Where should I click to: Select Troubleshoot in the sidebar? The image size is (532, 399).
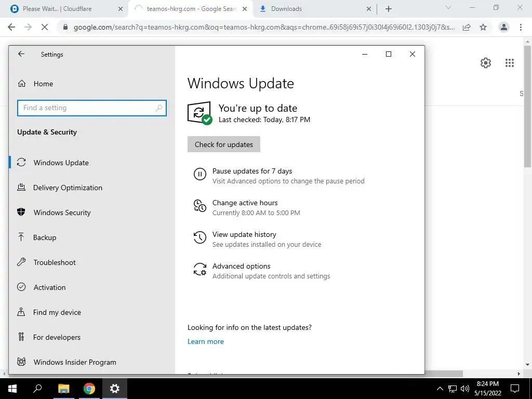(91, 262)
